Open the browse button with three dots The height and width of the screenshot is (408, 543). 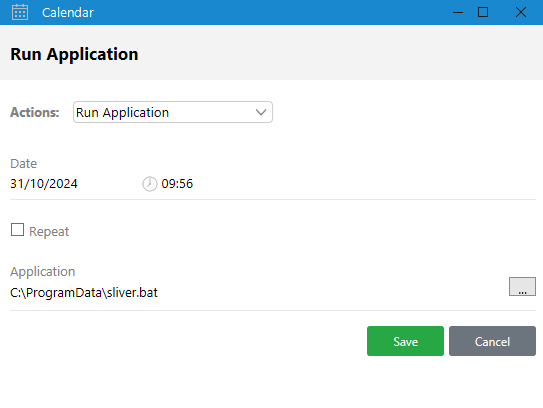tap(522, 286)
